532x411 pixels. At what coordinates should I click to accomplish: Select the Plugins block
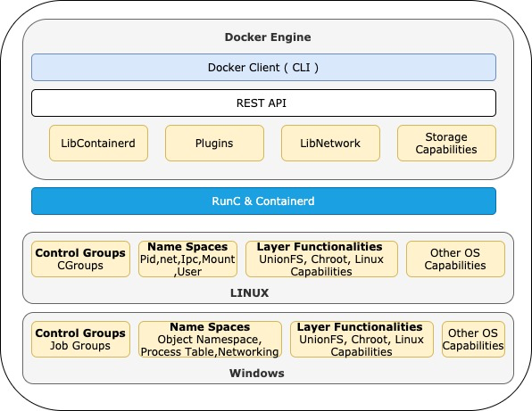coord(214,143)
